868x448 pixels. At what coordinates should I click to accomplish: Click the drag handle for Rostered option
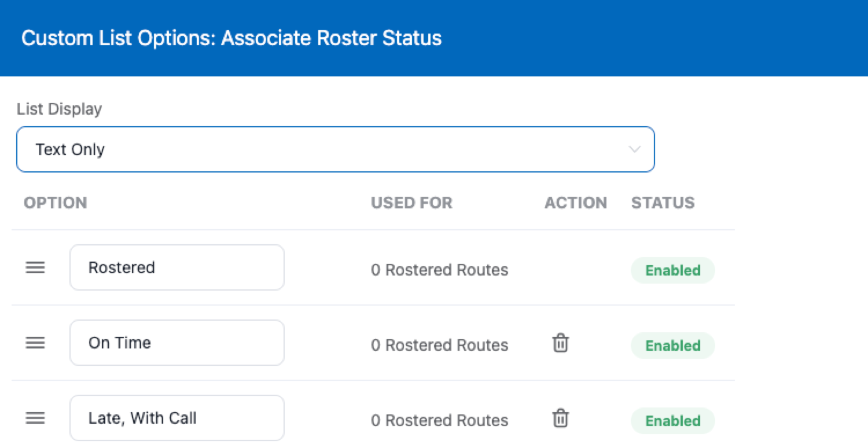click(35, 267)
